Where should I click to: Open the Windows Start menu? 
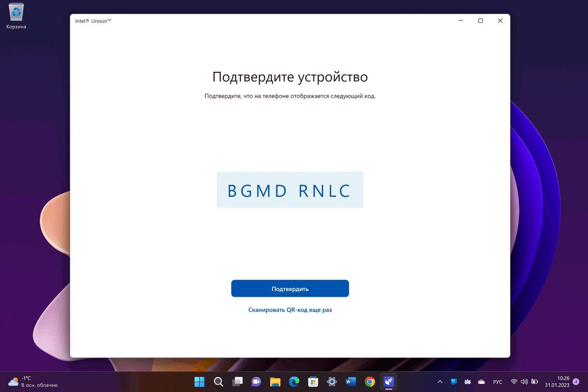tap(200, 382)
